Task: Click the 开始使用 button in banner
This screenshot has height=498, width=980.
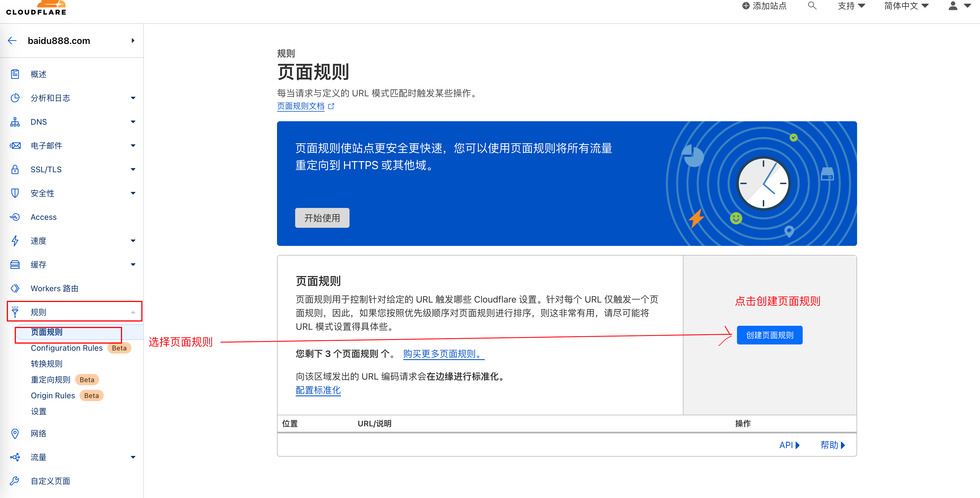Action: [x=322, y=218]
